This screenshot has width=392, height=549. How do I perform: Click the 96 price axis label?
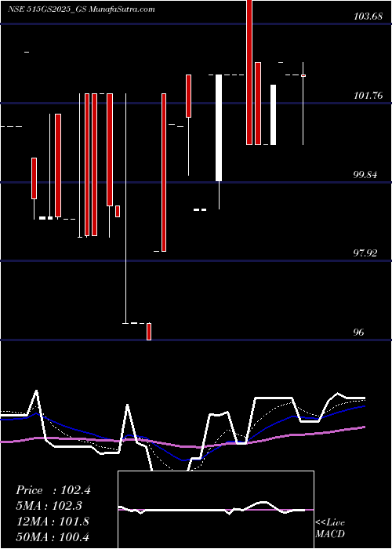[x=359, y=333]
